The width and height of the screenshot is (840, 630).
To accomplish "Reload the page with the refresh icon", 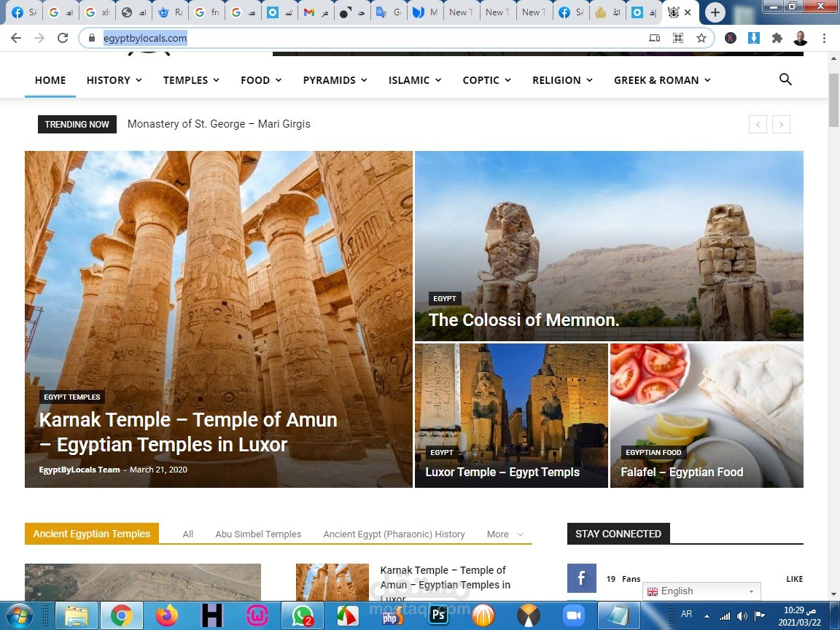I will pos(63,38).
